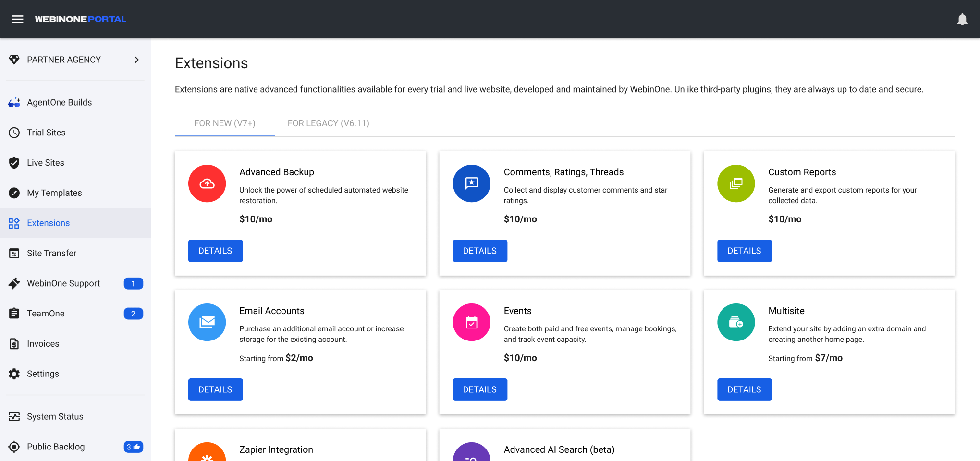Click the Partner Agency diamond icon
The height and width of the screenshot is (461, 980).
[14, 60]
